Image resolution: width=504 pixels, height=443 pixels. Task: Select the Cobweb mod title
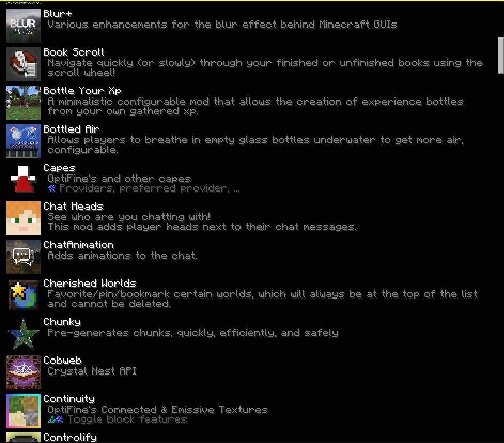[63, 360]
